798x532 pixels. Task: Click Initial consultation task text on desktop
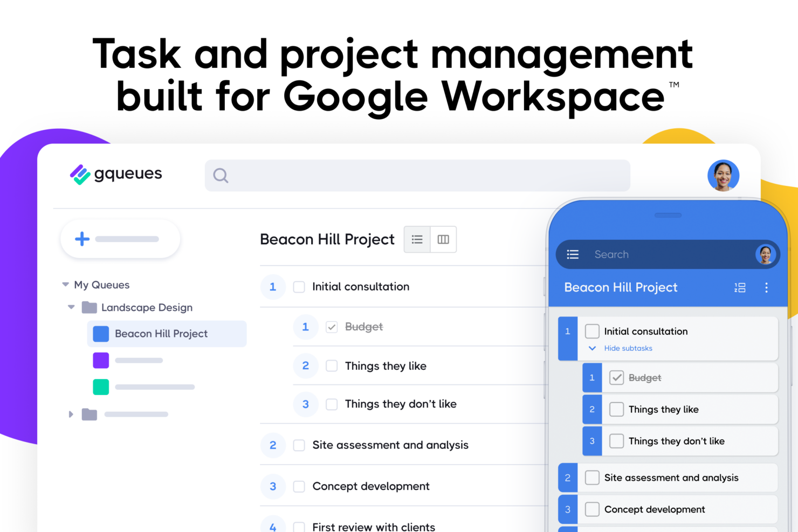(x=361, y=287)
